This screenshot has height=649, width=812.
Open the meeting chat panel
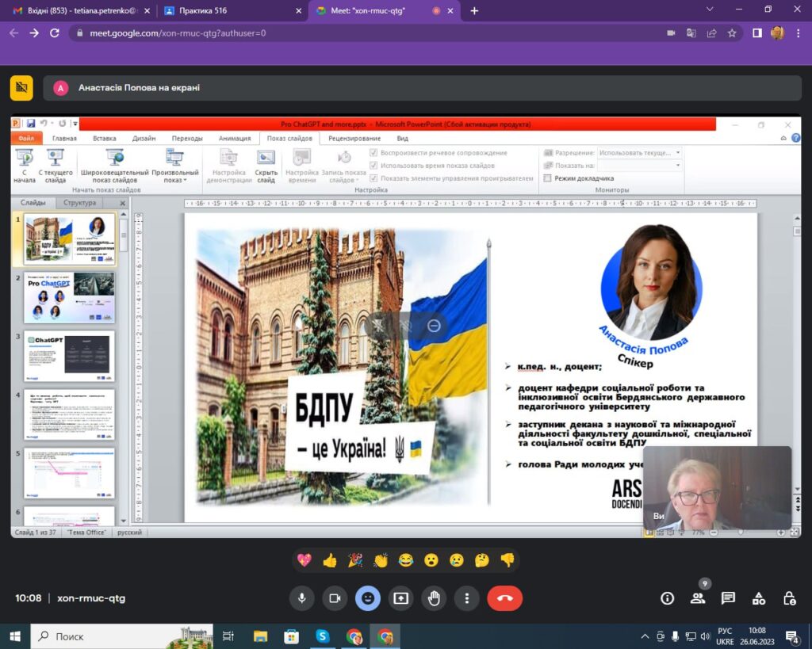click(728, 598)
